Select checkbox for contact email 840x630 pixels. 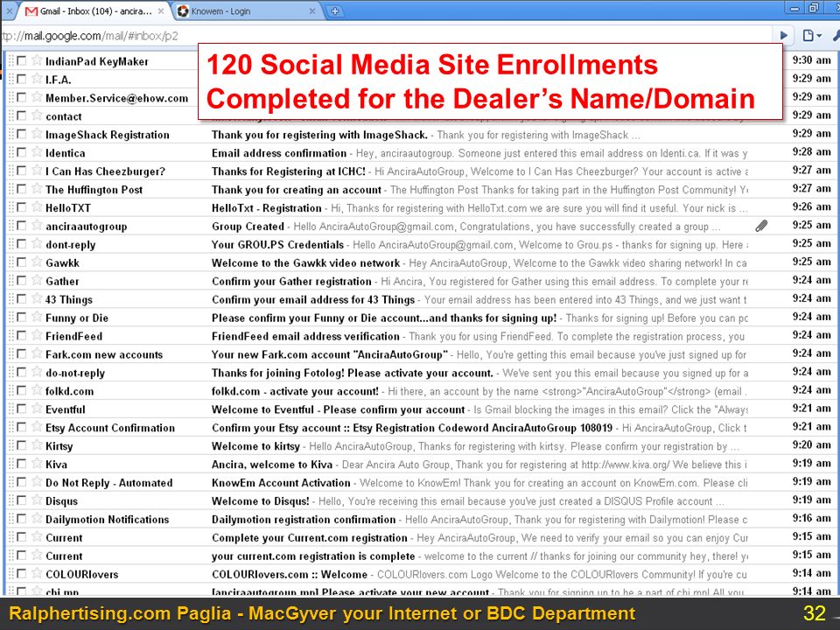pos(21,115)
